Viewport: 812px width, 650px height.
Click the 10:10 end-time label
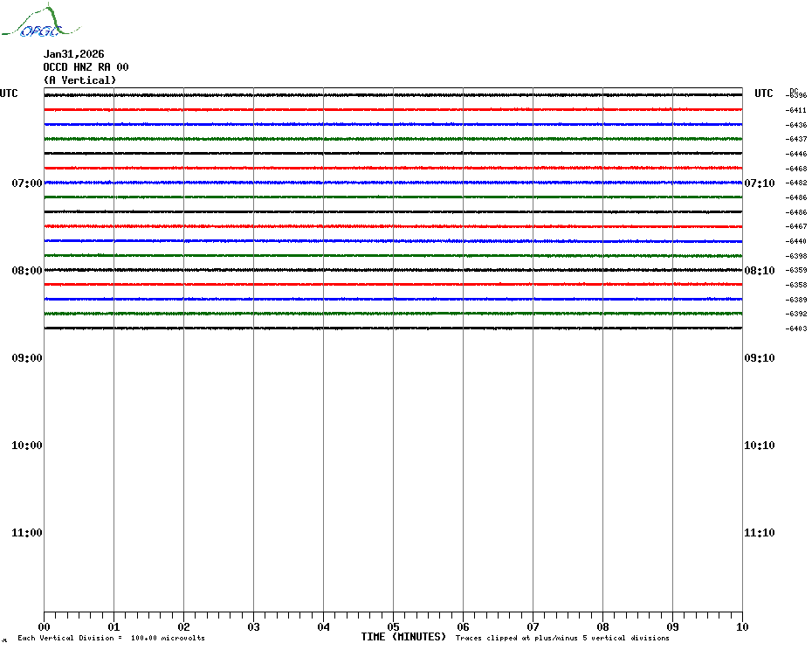click(x=760, y=446)
